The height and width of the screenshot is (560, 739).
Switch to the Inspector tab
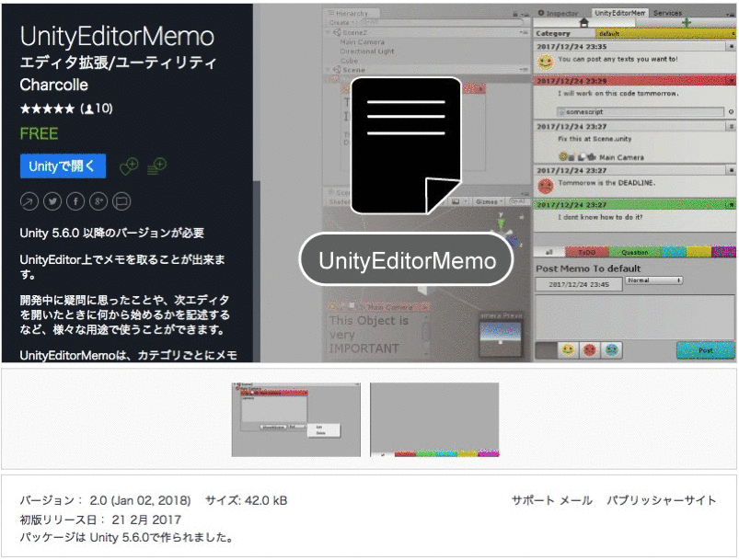558,13
